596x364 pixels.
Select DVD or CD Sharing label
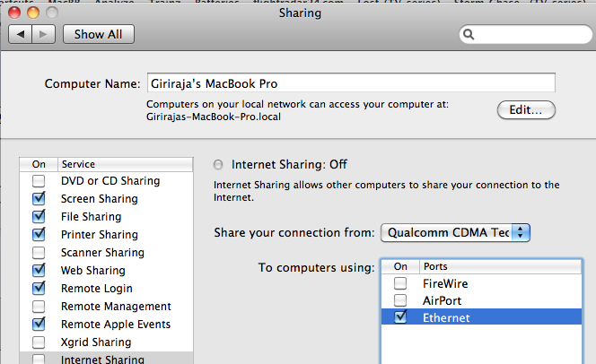110,181
